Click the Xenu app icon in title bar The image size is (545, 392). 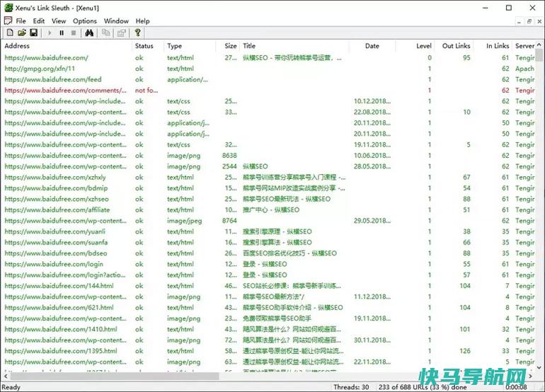pyautogui.click(x=8, y=8)
